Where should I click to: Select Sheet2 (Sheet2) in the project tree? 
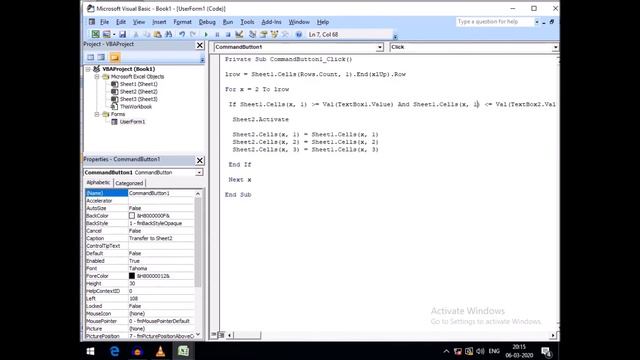[138, 92]
